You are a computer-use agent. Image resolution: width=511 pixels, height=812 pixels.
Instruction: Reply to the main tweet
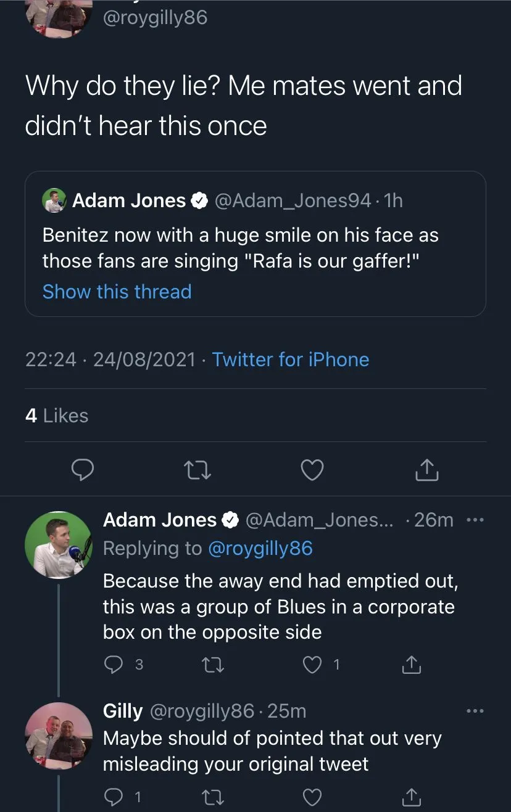tap(82, 470)
